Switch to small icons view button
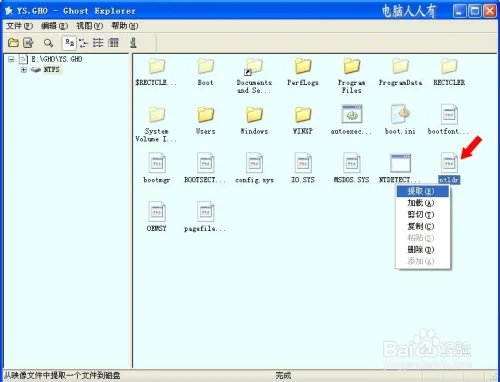 tap(83, 43)
